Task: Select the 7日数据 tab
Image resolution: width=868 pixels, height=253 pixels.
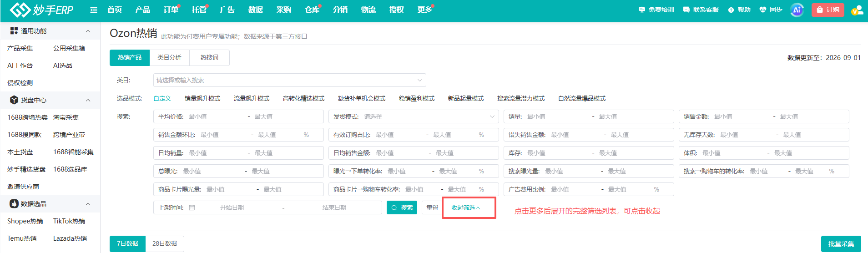Action: pos(127,244)
